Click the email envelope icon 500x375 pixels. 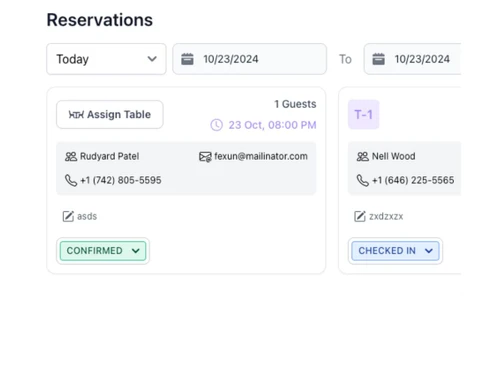205,156
